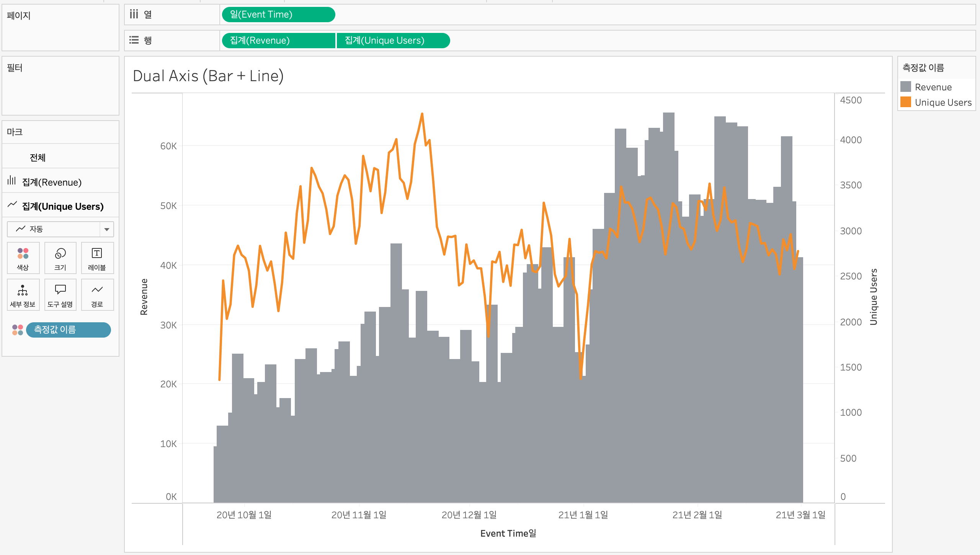The image size is (980, 555).
Task: Click the 21년 3월 1일 date axis label
Action: point(800,515)
